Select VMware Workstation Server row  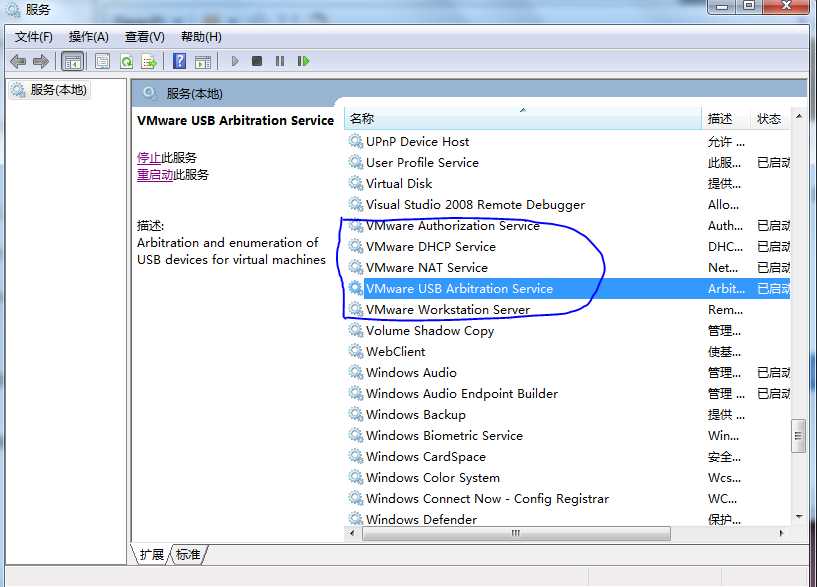pos(567,309)
